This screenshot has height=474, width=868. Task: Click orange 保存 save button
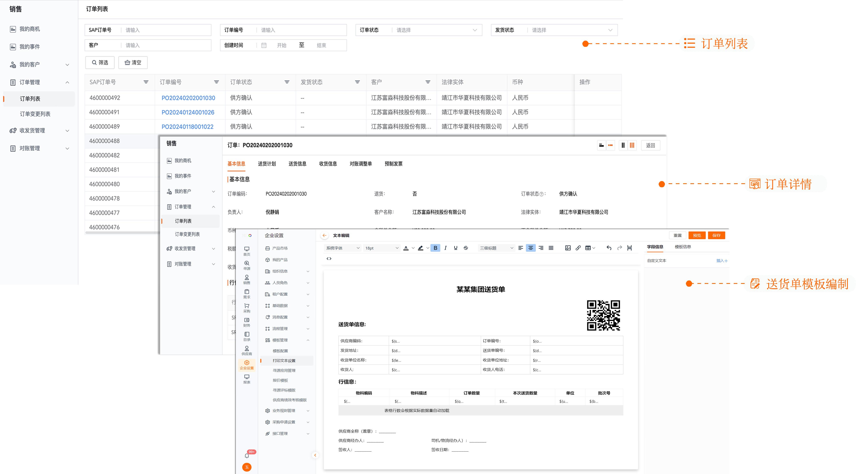(716, 235)
